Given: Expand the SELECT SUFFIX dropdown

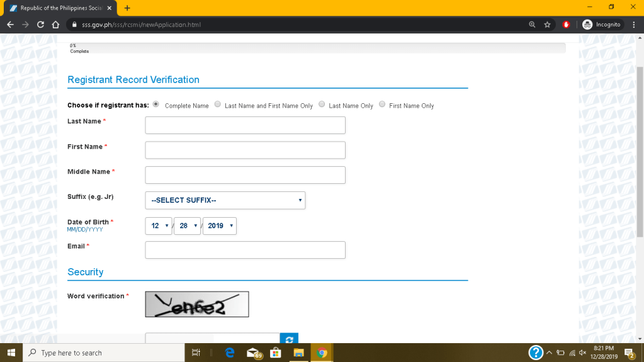Looking at the screenshot, I should tap(225, 200).
